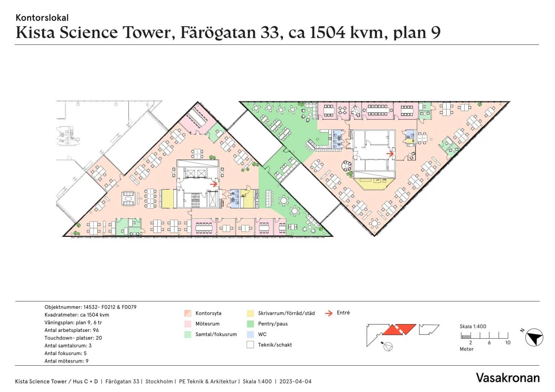The height and width of the screenshot is (392, 555).
Task: Click the 'Kontorslokal' heading
Action: (42, 18)
